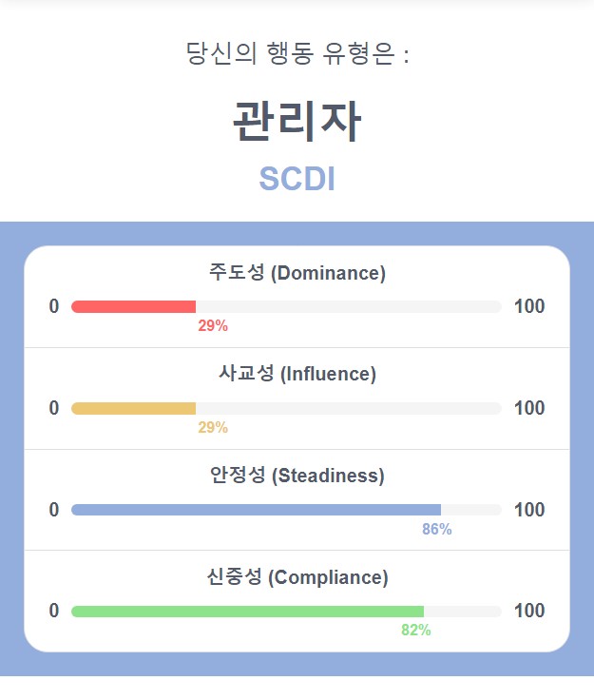
Task: Click the red Dominance progress bar
Action: tap(133, 306)
